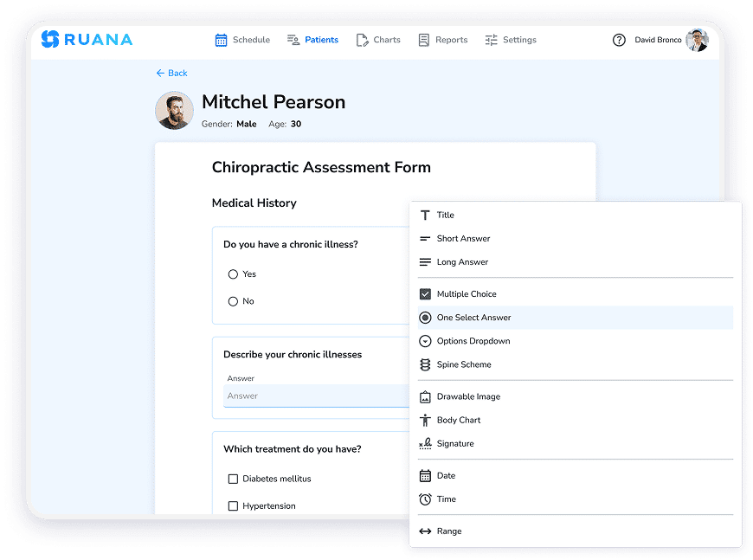The height and width of the screenshot is (560, 753).
Task: Click David Bronco's profile avatar
Action: click(x=698, y=40)
